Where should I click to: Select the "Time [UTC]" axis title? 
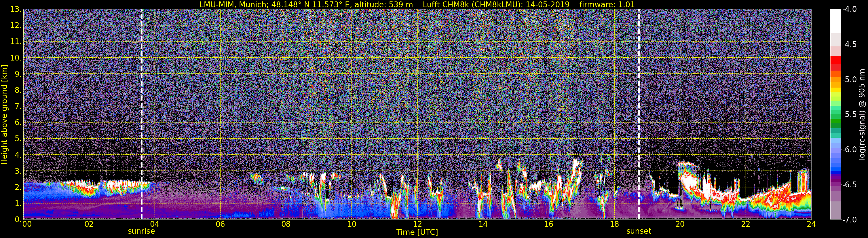[x=417, y=232]
